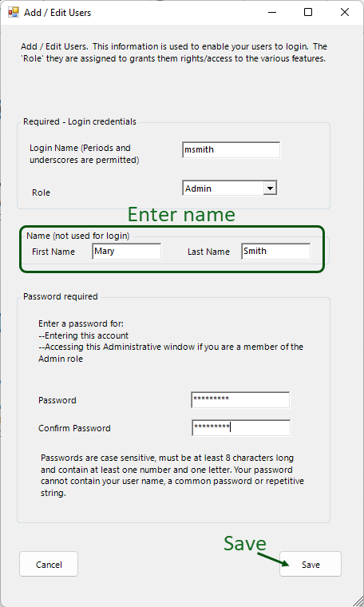Minimize the Add / Edit Users window

(272, 13)
